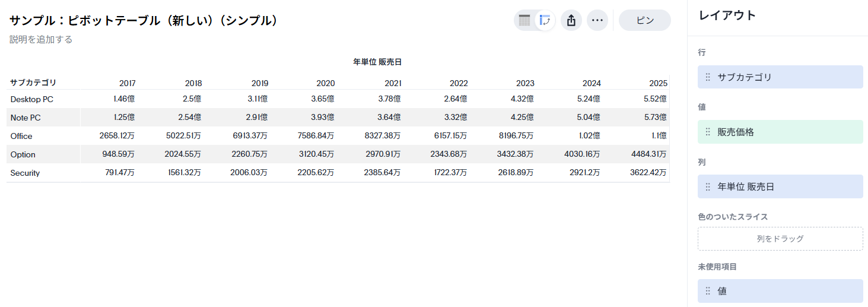Image resolution: width=868 pixels, height=307 pixels.
Task: Select the green 販売価格 value chip
Action: click(780, 132)
